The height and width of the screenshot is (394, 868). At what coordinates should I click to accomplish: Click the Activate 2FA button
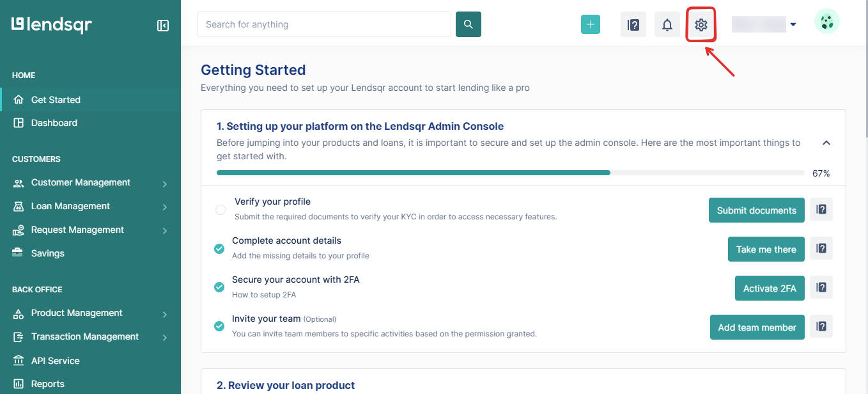point(770,288)
